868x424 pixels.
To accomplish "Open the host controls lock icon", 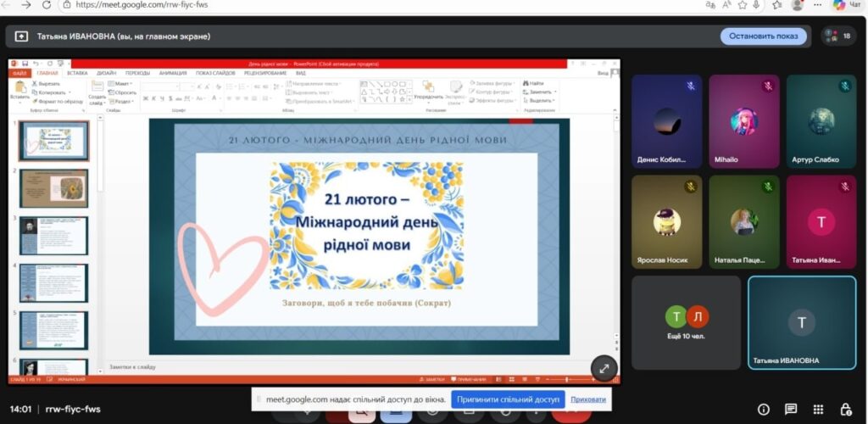I will [x=846, y=410].
